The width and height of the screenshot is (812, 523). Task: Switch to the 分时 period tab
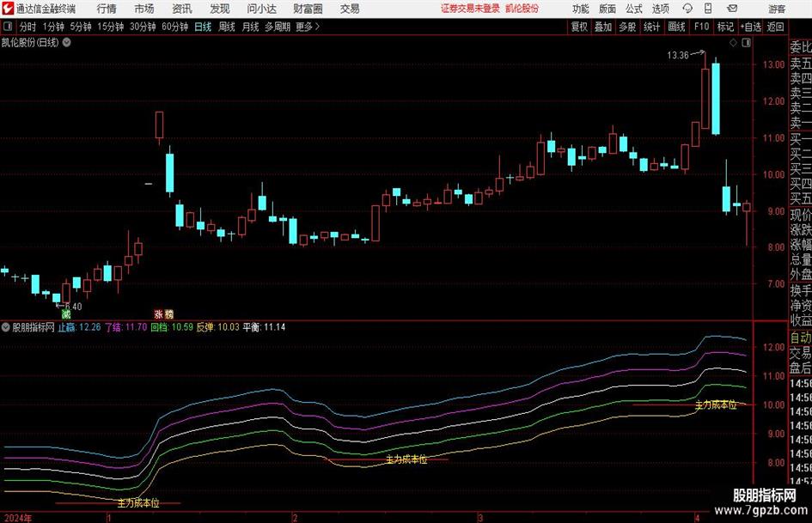pyautogui.click(x=27, y=27)
